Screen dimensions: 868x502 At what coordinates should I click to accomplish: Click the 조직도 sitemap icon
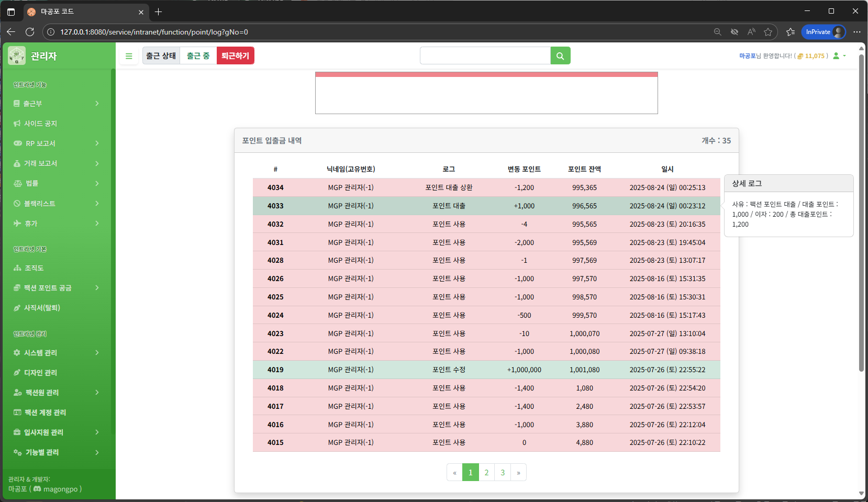(17, 268)
